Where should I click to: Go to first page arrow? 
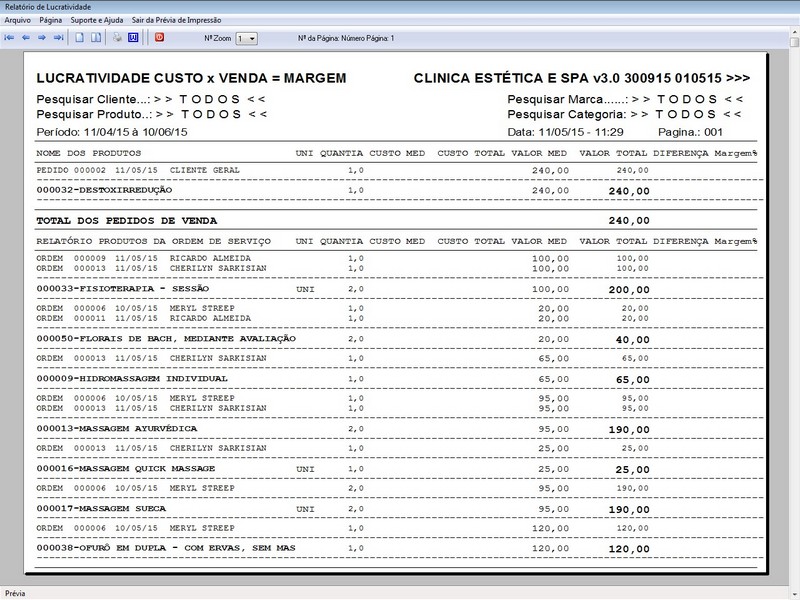9,38
